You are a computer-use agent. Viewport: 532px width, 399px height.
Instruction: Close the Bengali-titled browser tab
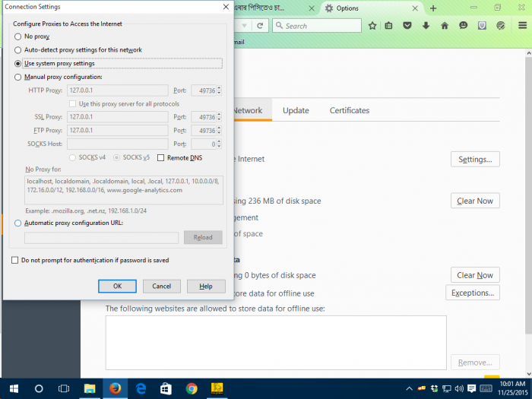click(x=312, y=8)
